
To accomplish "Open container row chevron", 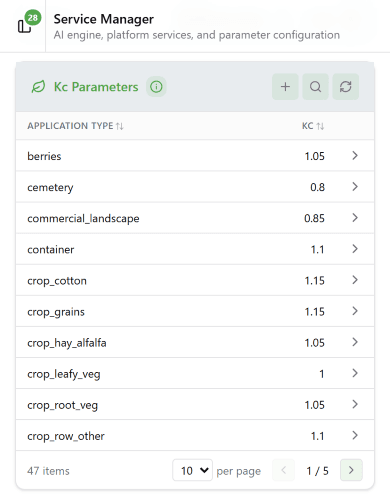I will 355,249.
